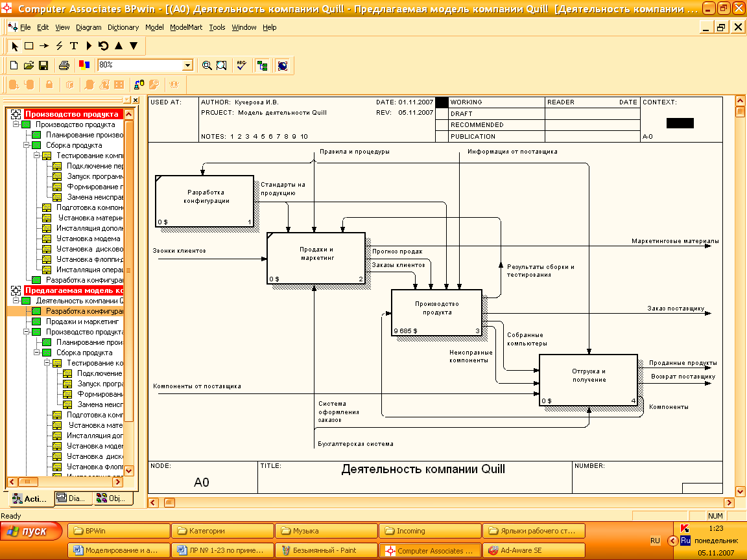
Task: Close the Model Explorer panel
Action: [x=136, y=100]
